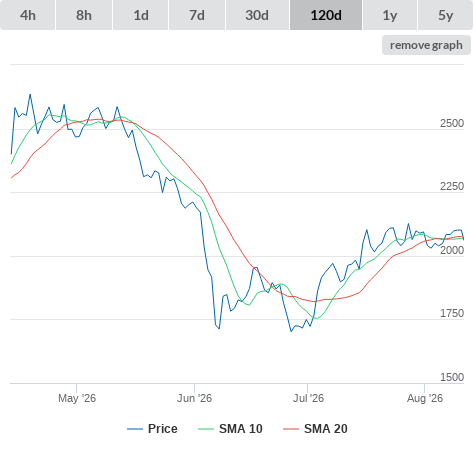Click the Aug '26 axis label
The height and width of the screenshot is (455, 474).
point(425,398)
